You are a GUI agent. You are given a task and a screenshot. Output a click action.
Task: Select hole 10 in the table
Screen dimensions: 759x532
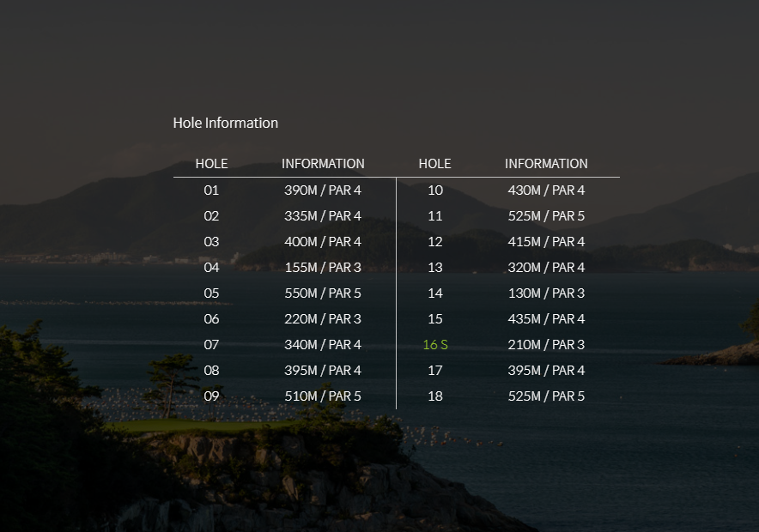435,190
